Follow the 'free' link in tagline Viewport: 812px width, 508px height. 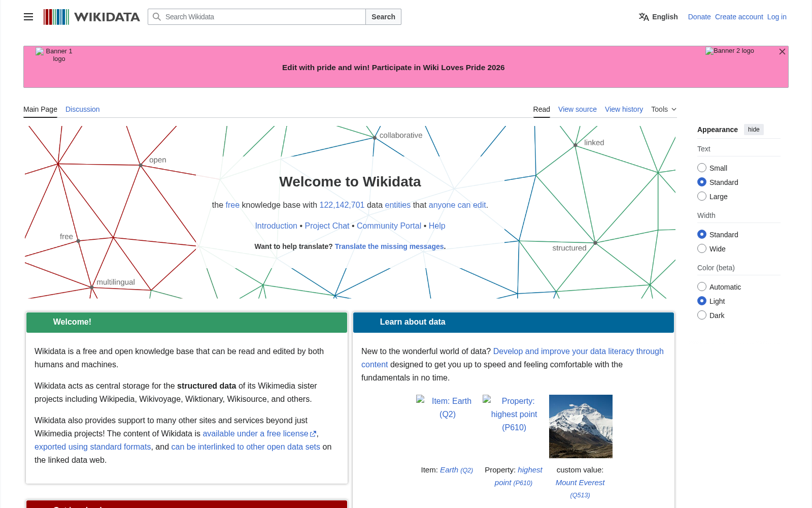click(x=232, y=205)
